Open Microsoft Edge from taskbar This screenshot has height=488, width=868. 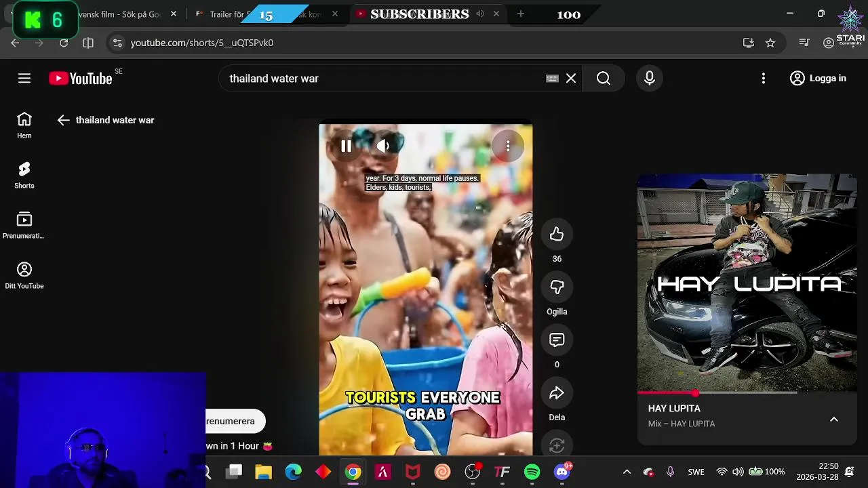[x=293, y=472]
